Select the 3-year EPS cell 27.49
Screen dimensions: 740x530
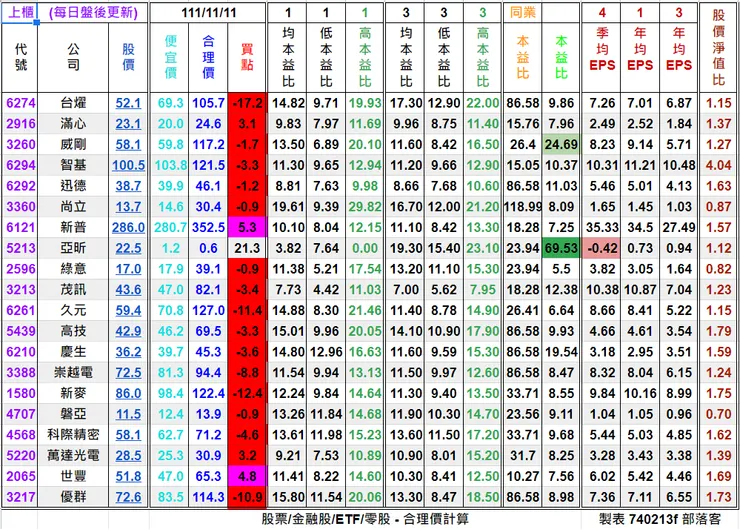(679, 227)
